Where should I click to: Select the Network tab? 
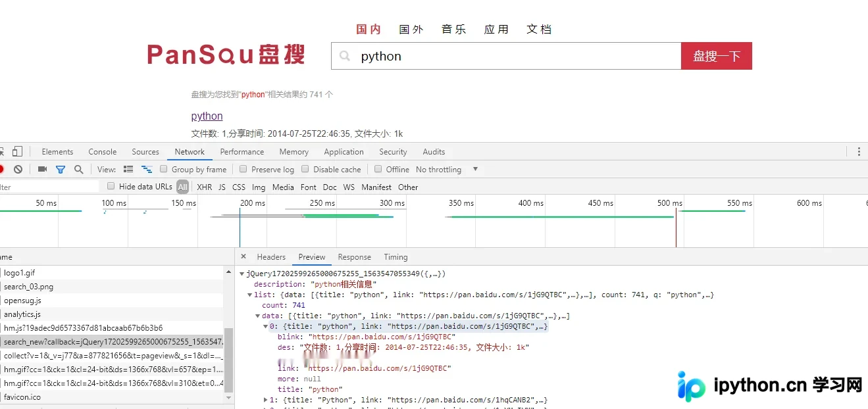click(x=190, y=152)
